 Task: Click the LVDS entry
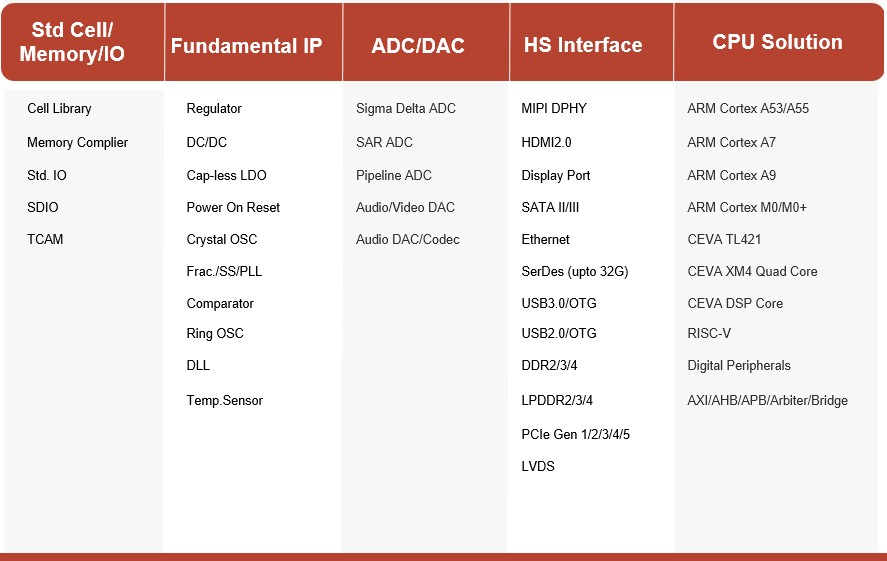(x=538, y=467)
